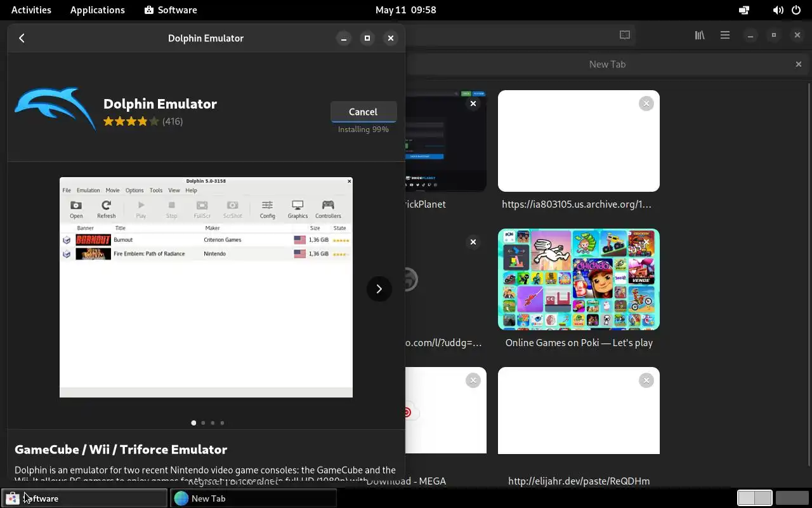Open the Download - MEGA thumbnail

click(x=446, y=411)
